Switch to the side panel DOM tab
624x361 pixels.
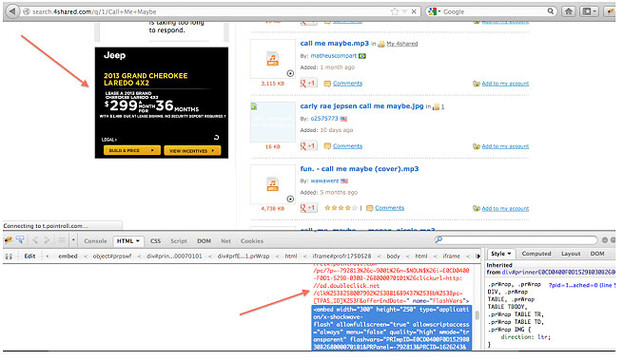pyautogui.click(x=597, y=254)
